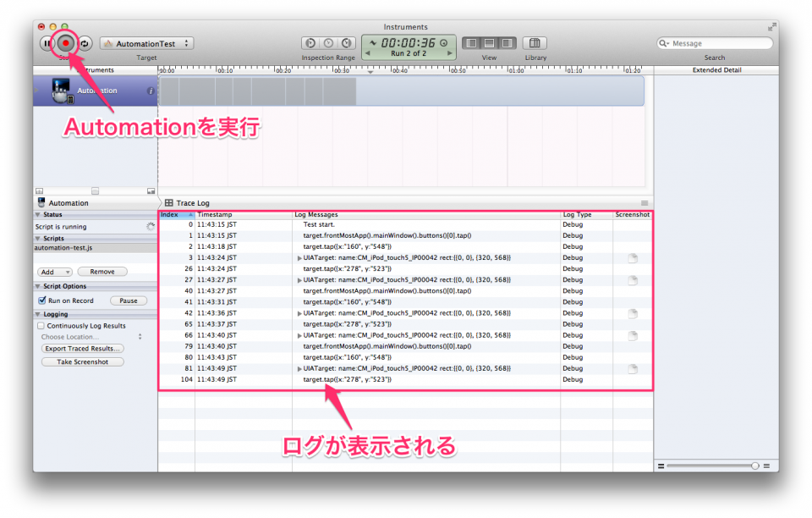Expand the UIATarget row at index 66
Image resolution: width=812 pixels, height=518 pixels.
pos(299,336)
